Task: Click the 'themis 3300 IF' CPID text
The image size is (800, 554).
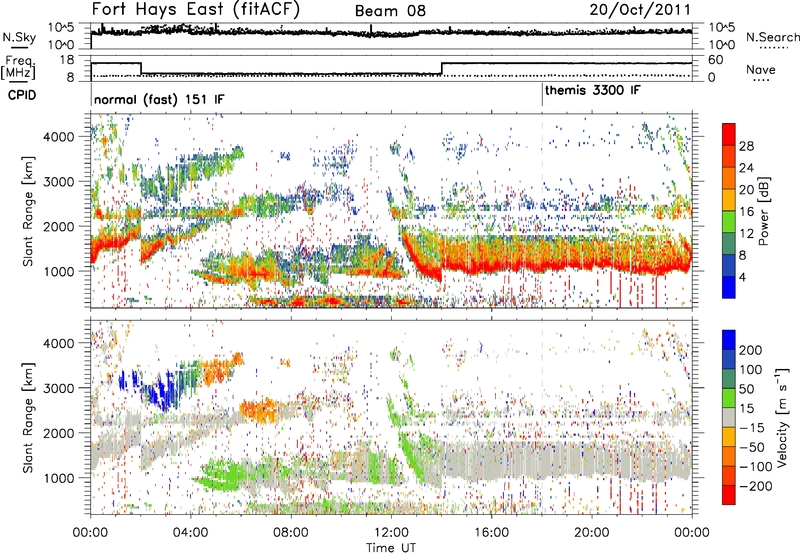Action: [x=592, y=91]
